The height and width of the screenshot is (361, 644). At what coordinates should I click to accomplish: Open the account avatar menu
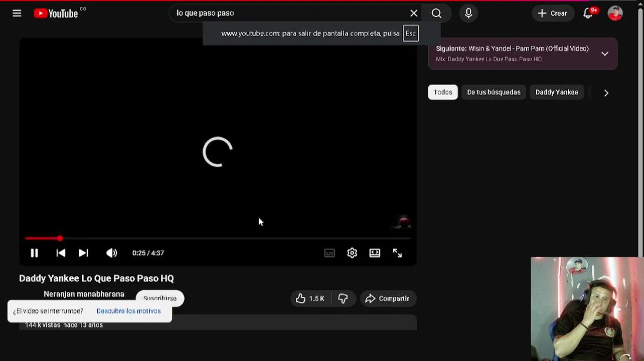click(615, 14)
